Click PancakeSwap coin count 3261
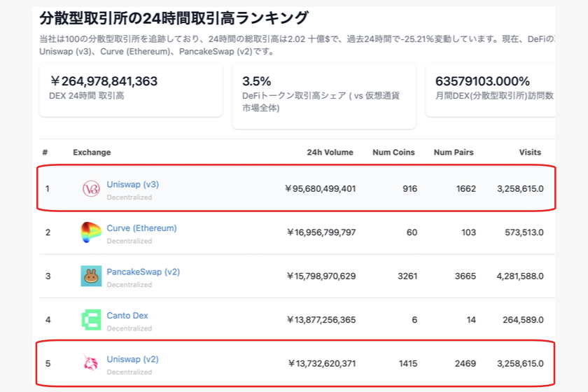The height and width of the screenshot is (392, 588). coord(407,276)
